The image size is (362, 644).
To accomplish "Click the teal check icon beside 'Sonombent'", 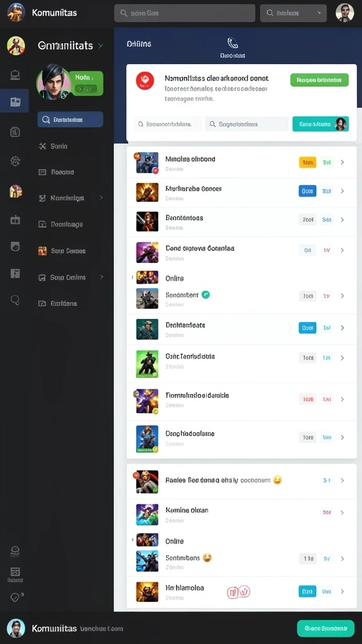I will (x=206, y=294).
